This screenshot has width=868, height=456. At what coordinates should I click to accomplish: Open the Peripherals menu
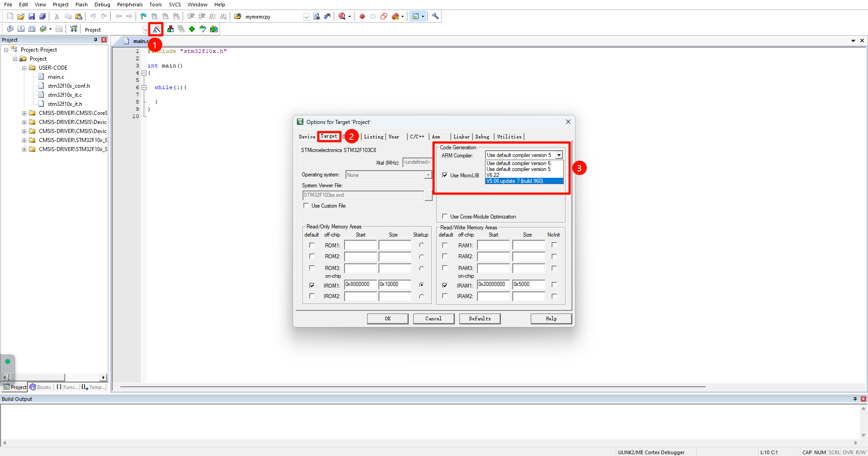click(x=130, y=5)
